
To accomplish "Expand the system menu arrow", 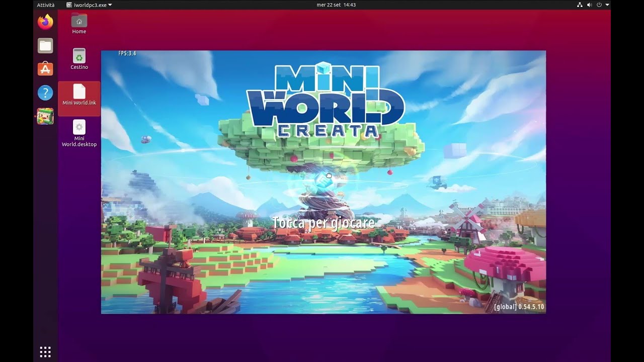I will click(607, 5).
